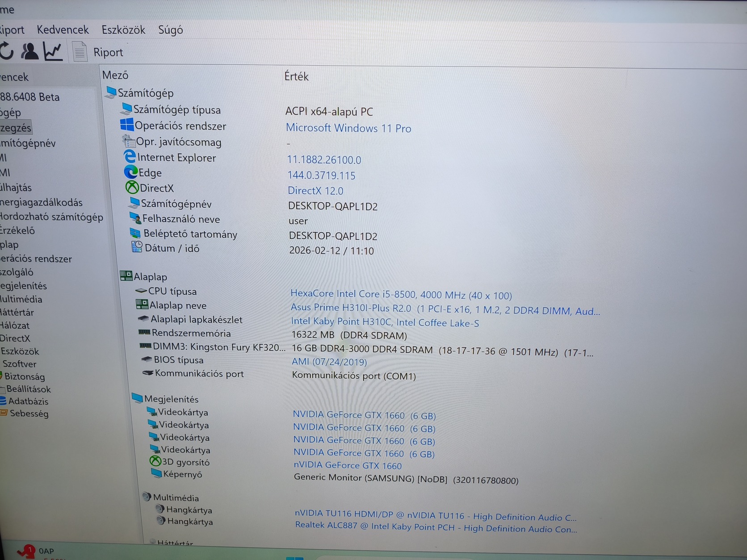Screen dimensions: 747x560
Task: Select Adatbázis in the sidebar tree
Action: [x=28, y=401]
